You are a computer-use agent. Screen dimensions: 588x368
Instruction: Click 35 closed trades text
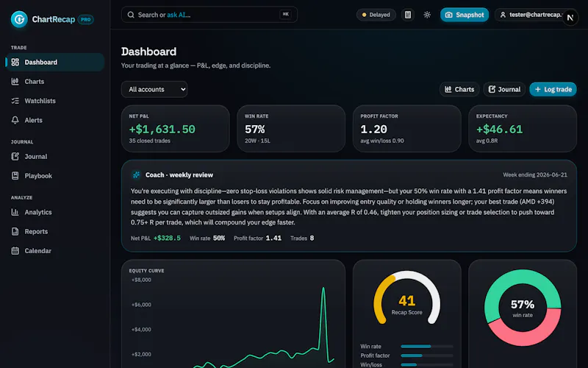[150, 141]
